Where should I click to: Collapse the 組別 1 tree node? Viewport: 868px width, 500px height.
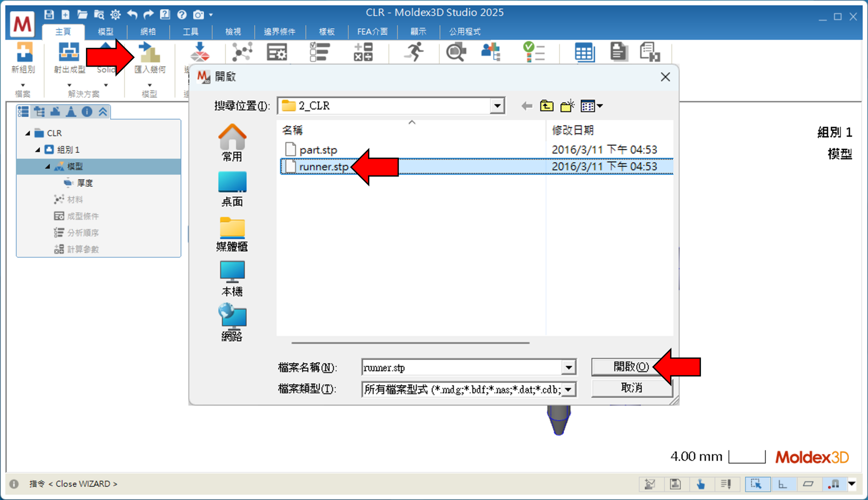38,150
